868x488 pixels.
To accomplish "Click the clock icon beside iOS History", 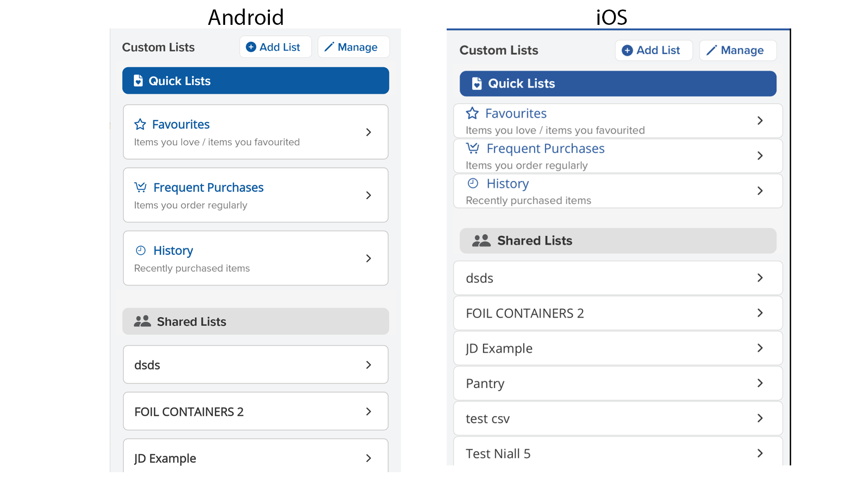I will pos(473,183).
